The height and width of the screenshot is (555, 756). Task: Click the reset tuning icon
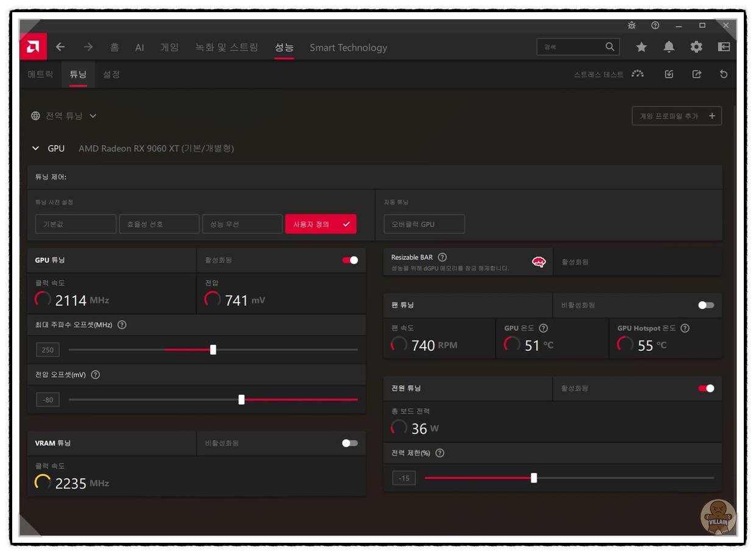[724, 74]
